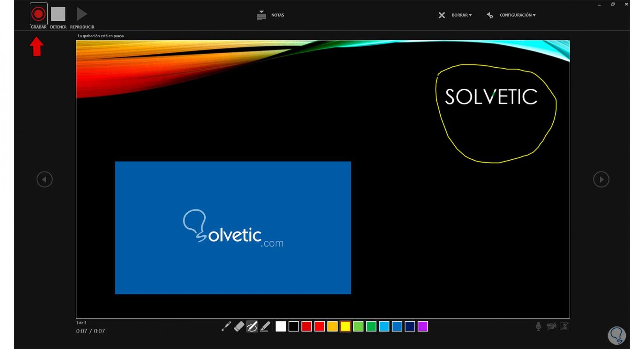Pick the dark red swatch beside black
644x349 pixels.
(306, 326)
